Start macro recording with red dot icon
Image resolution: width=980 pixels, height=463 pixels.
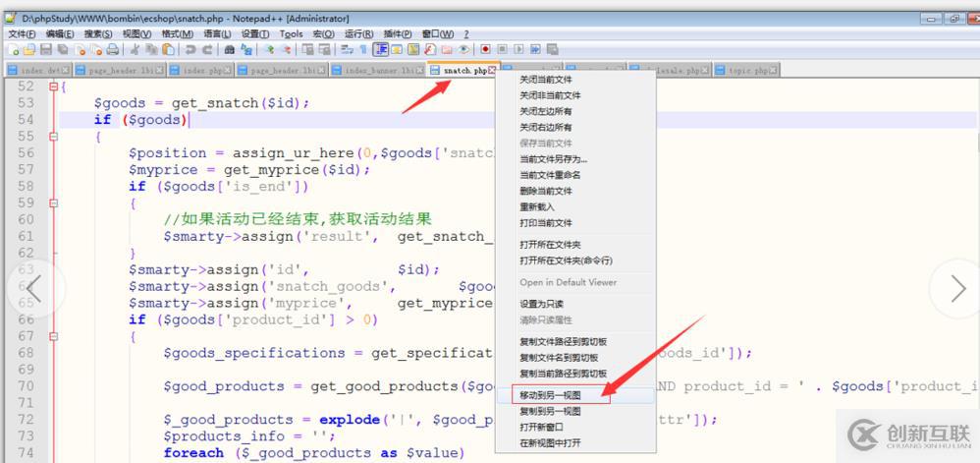485,50
